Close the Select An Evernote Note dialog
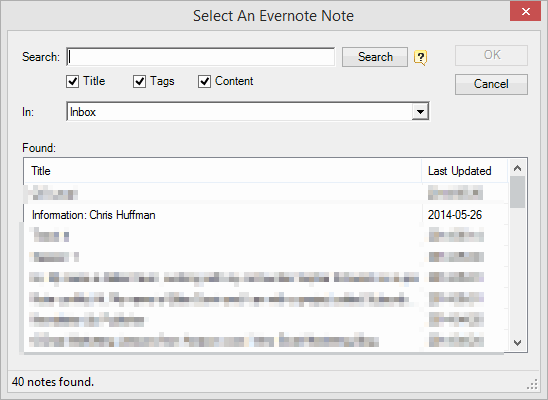This screenshot has width=548, height=400. [525, 12]
